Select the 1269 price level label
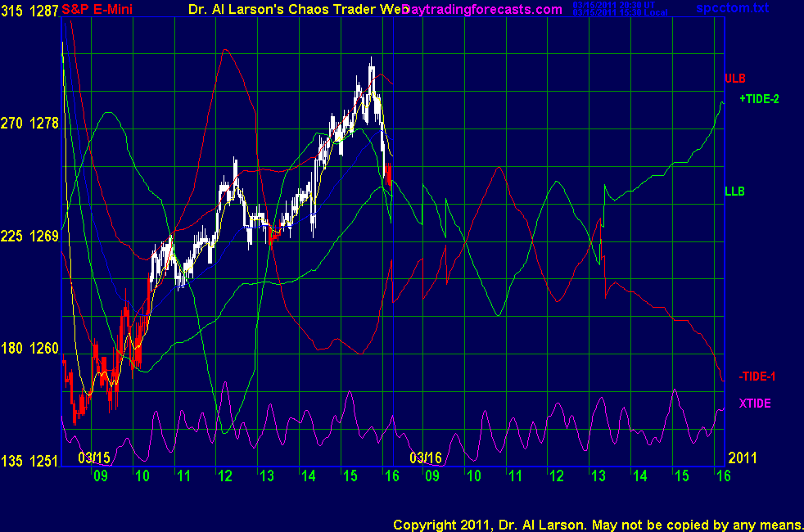 (x=44, y=237)
